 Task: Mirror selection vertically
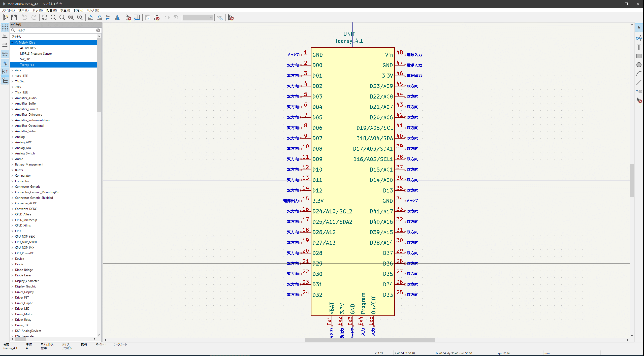tap(108, 17)
